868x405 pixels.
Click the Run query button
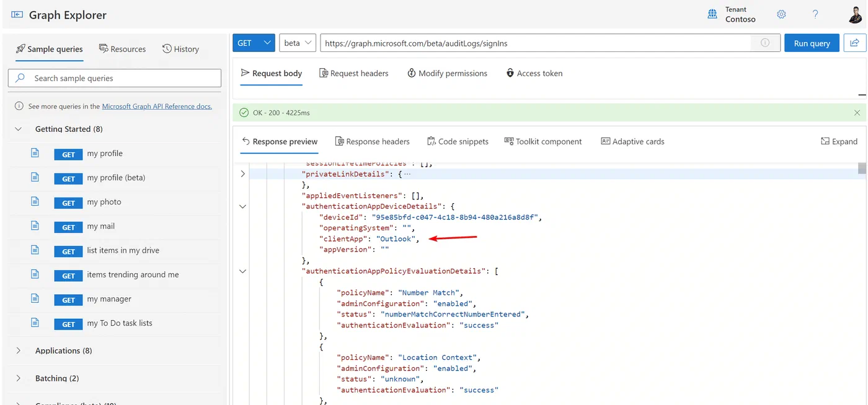[x=812, y=43]
